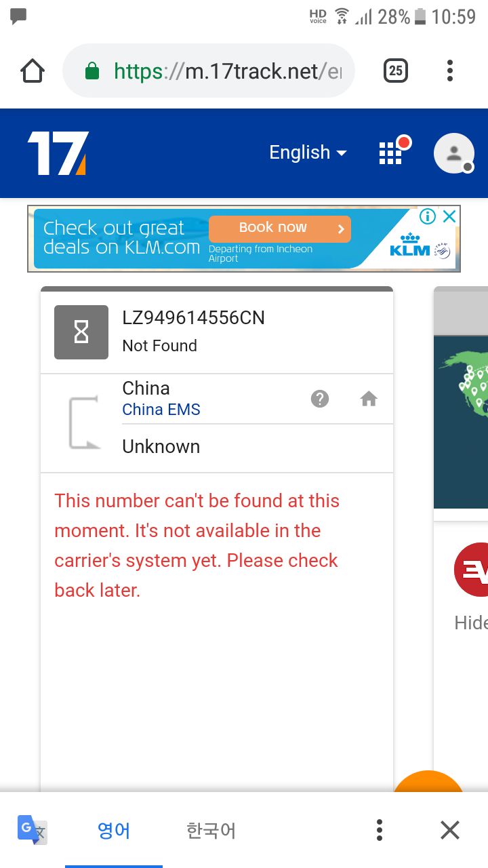Viewport: 488px width, 868px height.
Task: Tap the carrier homepage house icon
Action: pos(369,399)
